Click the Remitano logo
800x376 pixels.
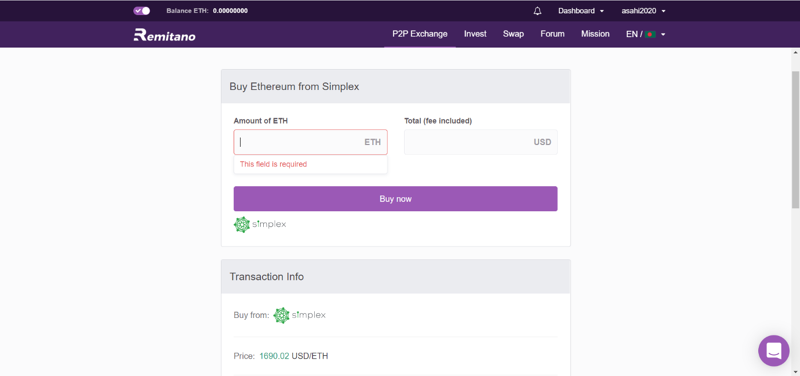pyautogui.click(x=164, y=35)
